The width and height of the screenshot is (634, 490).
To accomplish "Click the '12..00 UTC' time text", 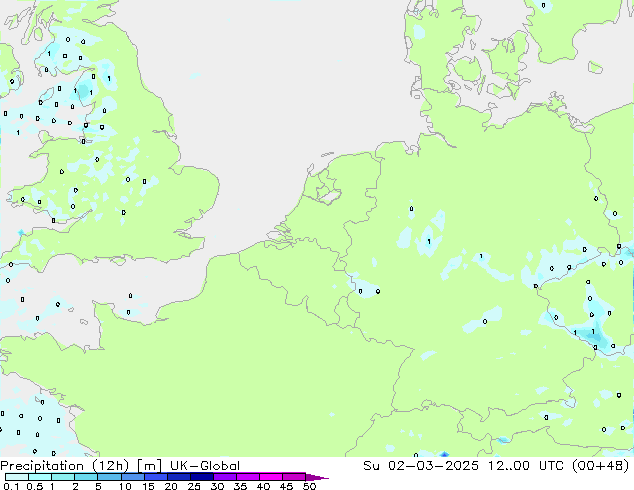I will click(x=528, y=466).
